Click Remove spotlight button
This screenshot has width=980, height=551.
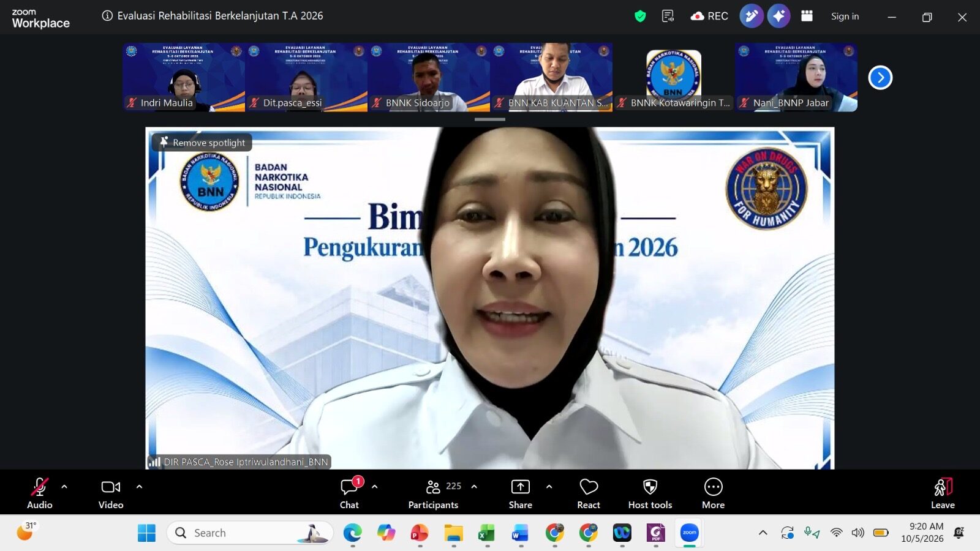click(202, 142)
